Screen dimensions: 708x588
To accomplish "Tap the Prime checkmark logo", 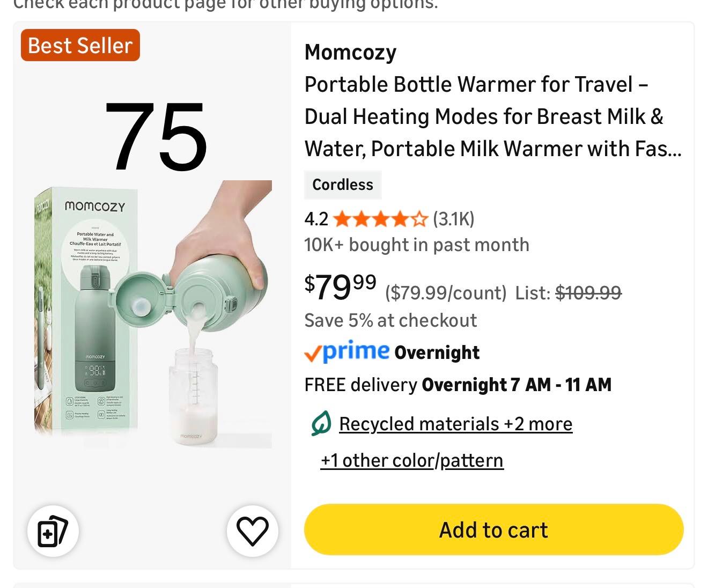I will pyautogui.click(x=346, y=352).
